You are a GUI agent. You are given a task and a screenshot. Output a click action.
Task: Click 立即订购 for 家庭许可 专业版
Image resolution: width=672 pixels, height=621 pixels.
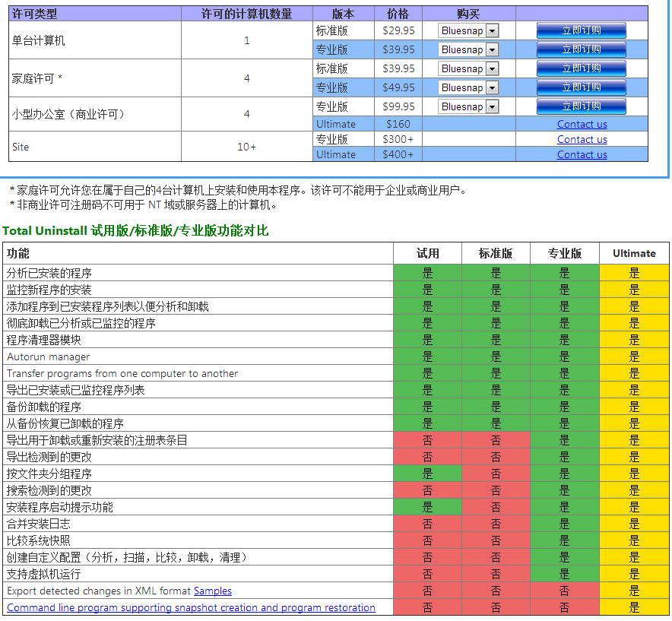click(x=582, y=87)
